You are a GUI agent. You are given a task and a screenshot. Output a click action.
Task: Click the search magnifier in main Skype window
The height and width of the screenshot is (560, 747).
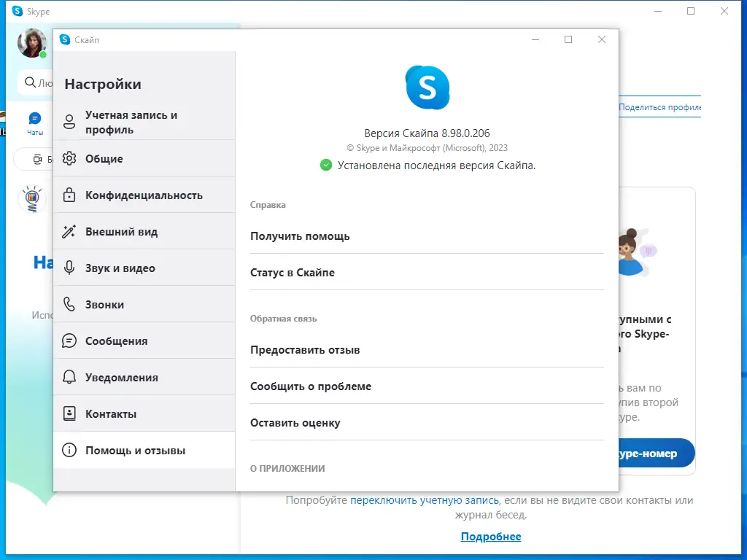(x=30, y=82)
